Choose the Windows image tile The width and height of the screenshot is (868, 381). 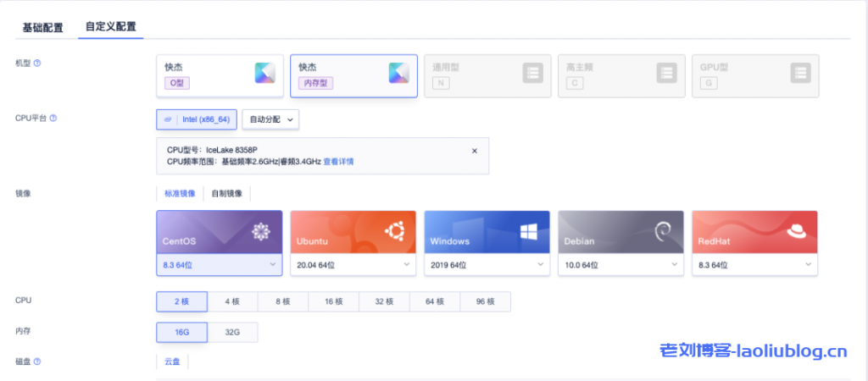(487, 232)
